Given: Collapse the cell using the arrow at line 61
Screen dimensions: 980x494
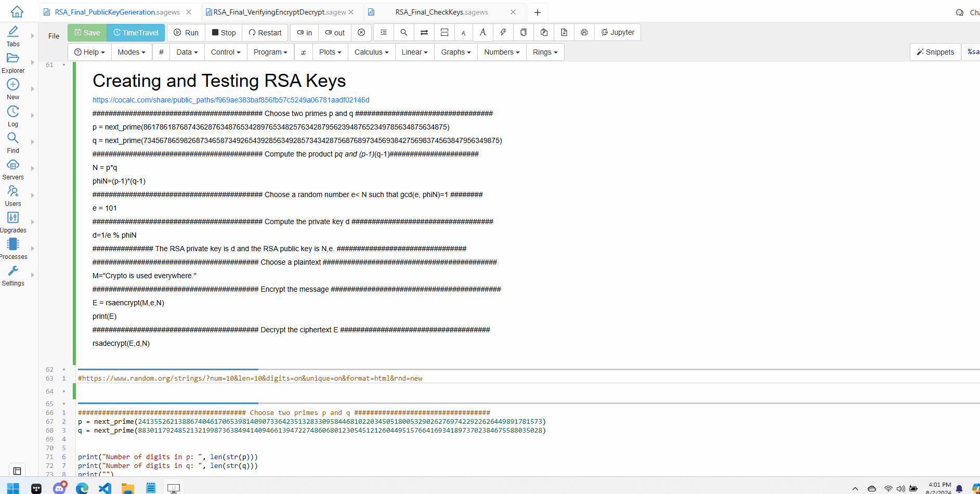Looking at the screenshot, I should (x=64, y=65).
